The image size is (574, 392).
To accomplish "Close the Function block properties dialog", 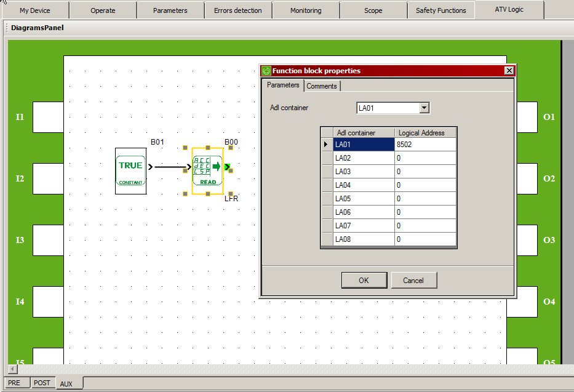I will point(509,71).
